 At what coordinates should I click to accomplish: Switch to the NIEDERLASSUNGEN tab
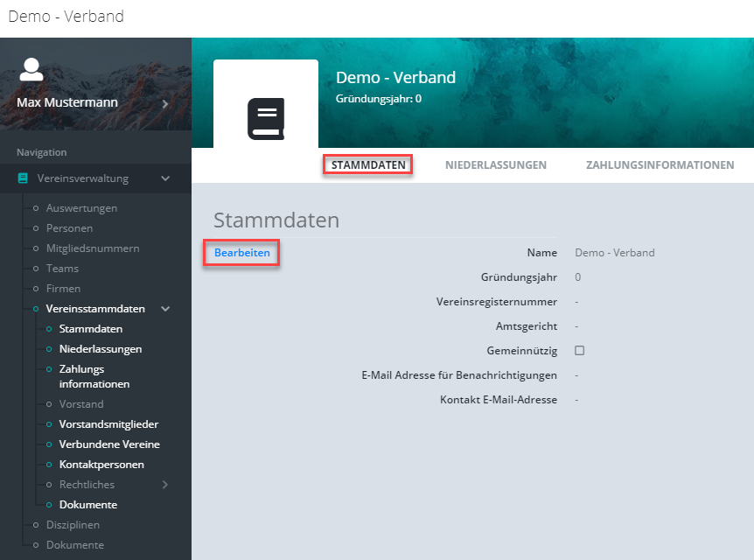[x=496, y=165]
